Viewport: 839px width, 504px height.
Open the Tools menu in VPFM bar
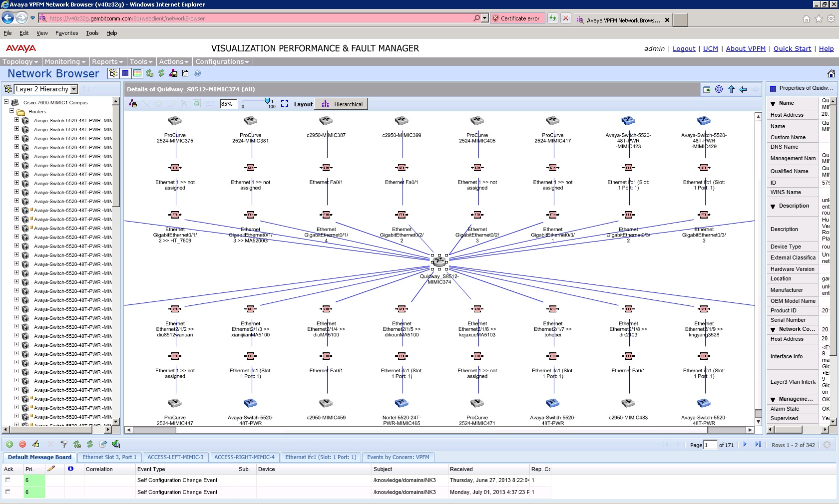point(141,62)
